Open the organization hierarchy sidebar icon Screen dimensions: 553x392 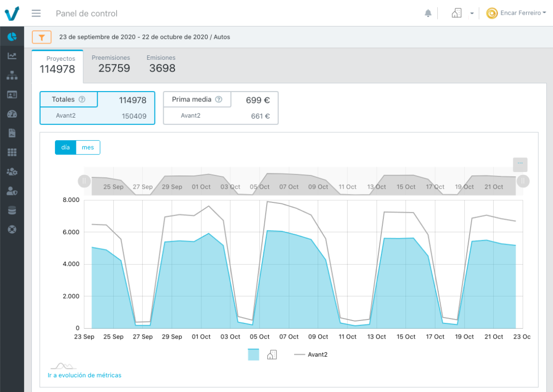coord(12,75)
